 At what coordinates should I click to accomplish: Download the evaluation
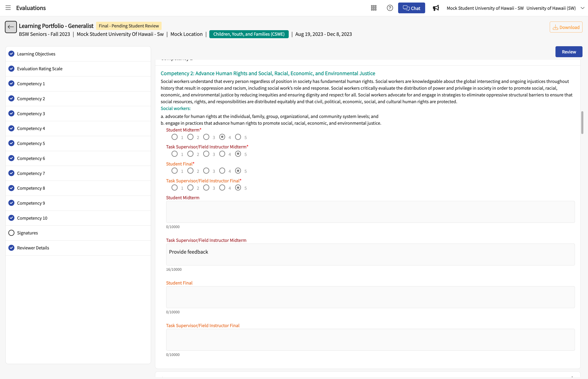click(x=566, y=27)
